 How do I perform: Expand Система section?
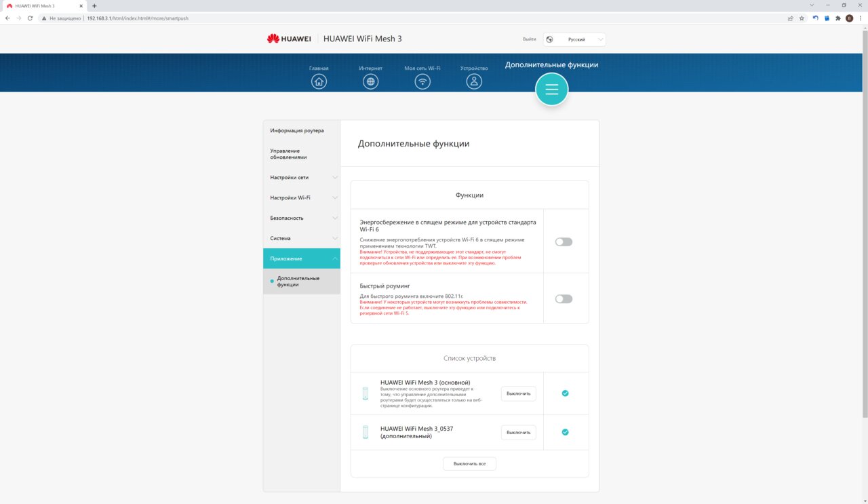(x=301, y=239)
